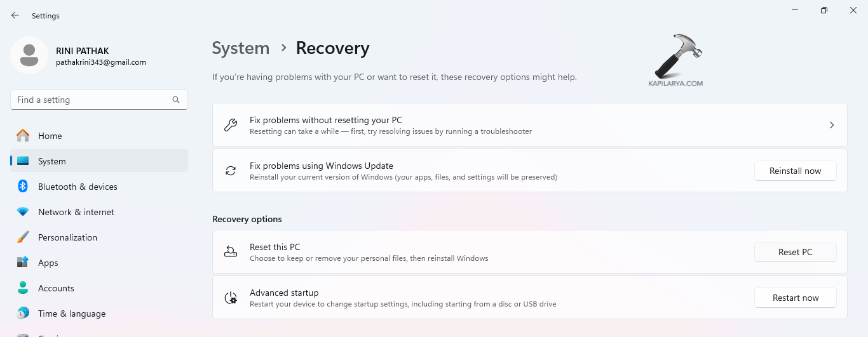Open the Home settings page

(50, 136)
